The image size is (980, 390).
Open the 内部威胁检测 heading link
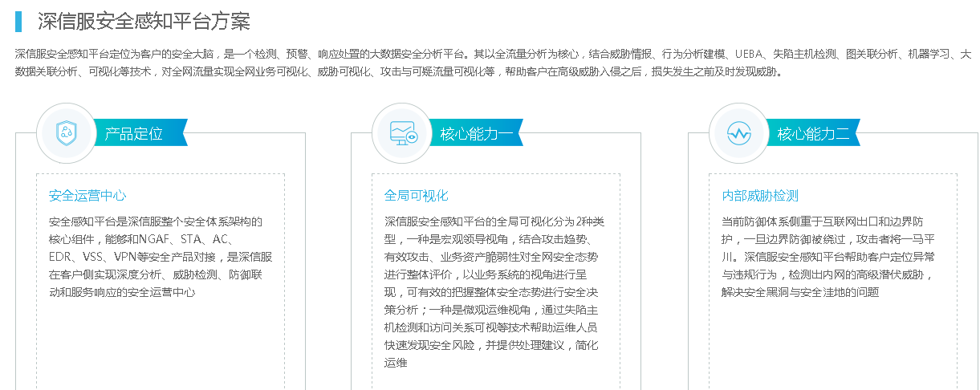tap(760, 196)
